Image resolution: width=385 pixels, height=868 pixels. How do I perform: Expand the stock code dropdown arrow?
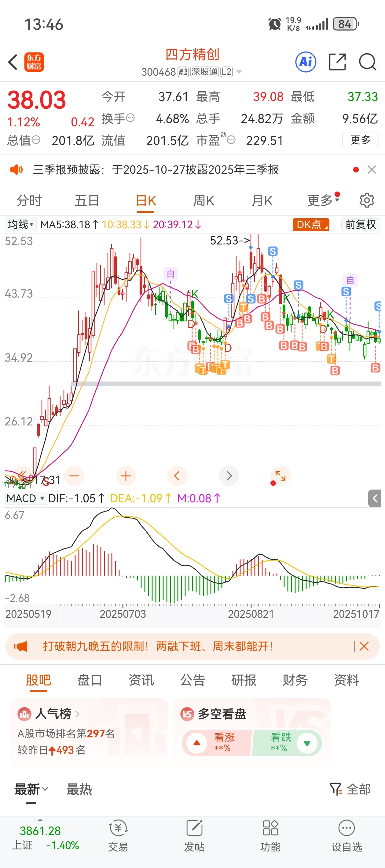click(239, 72)
